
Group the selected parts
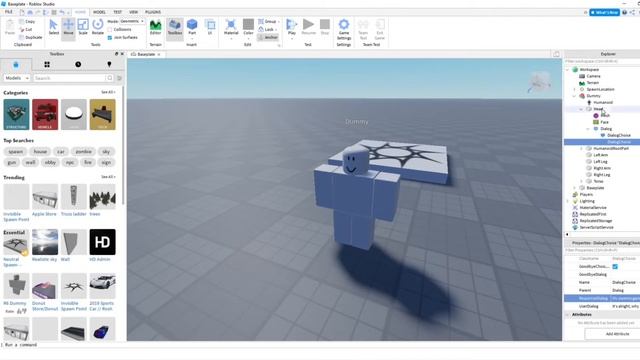pos(268,21)
